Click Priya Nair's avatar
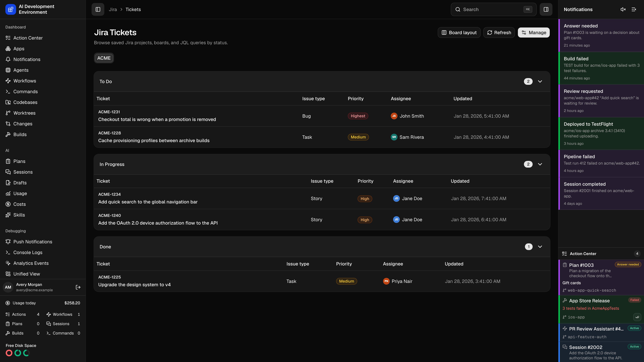644x362 pixels. pyautogui.click(x=386, y=281)
